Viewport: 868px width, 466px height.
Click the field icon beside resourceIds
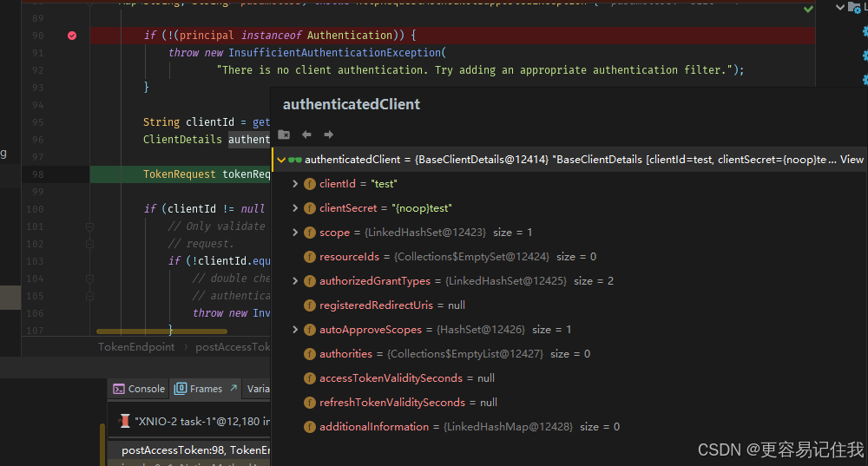pos(310,257)
